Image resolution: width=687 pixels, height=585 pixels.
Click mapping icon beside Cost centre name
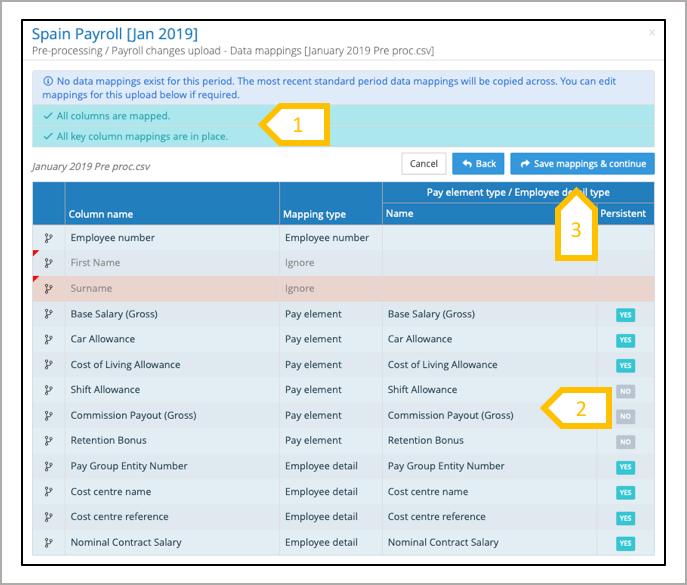[x=48, y=492]
